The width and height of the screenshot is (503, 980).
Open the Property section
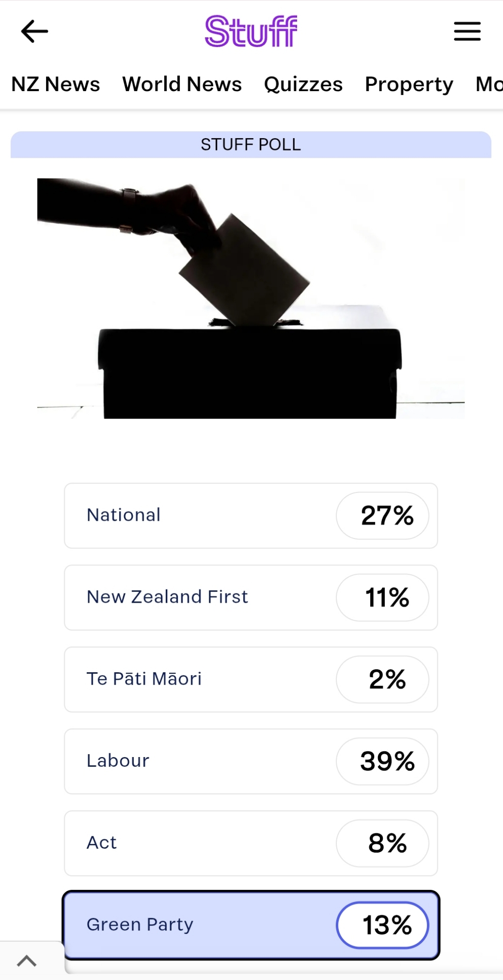[409, 84]
